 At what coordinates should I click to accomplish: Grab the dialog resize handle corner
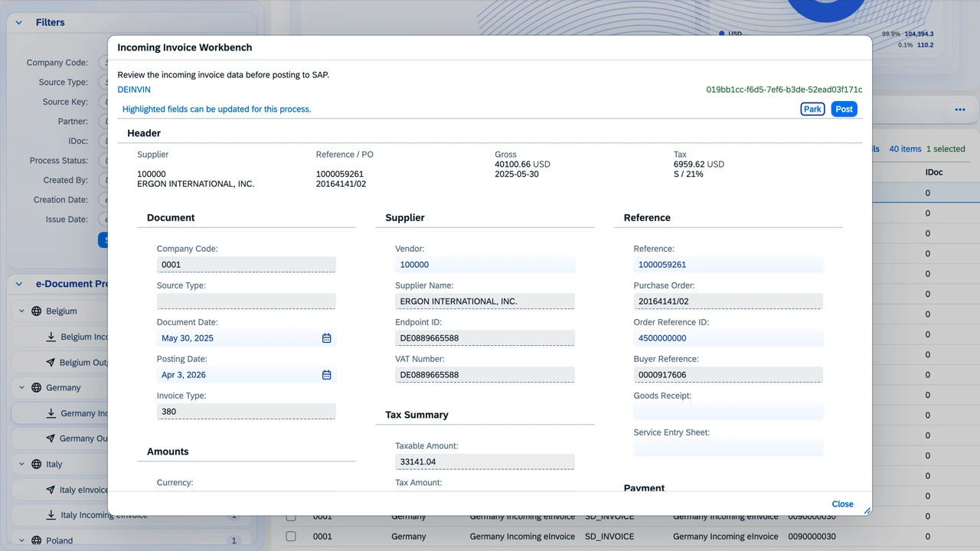pos(867,510)
